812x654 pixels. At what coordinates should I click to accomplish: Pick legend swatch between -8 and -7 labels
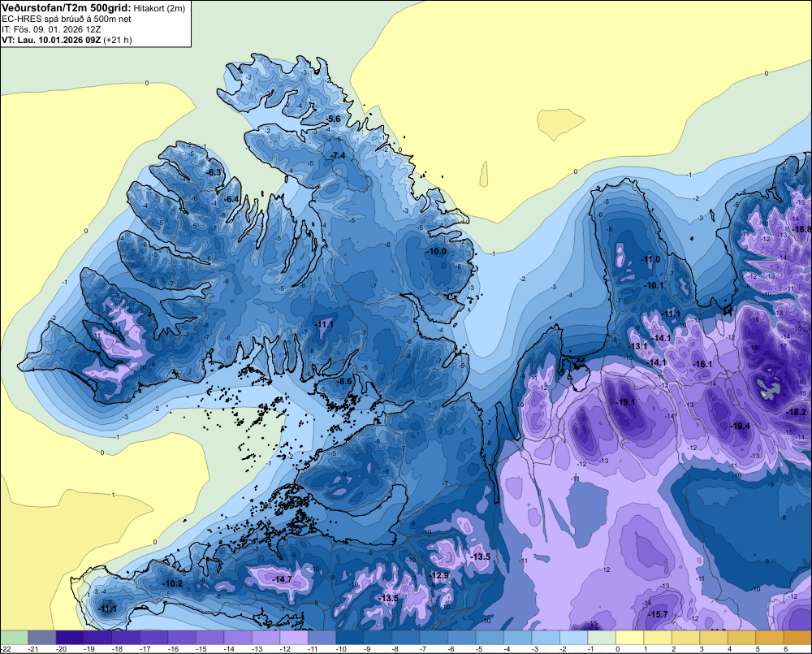coord(406,638)
